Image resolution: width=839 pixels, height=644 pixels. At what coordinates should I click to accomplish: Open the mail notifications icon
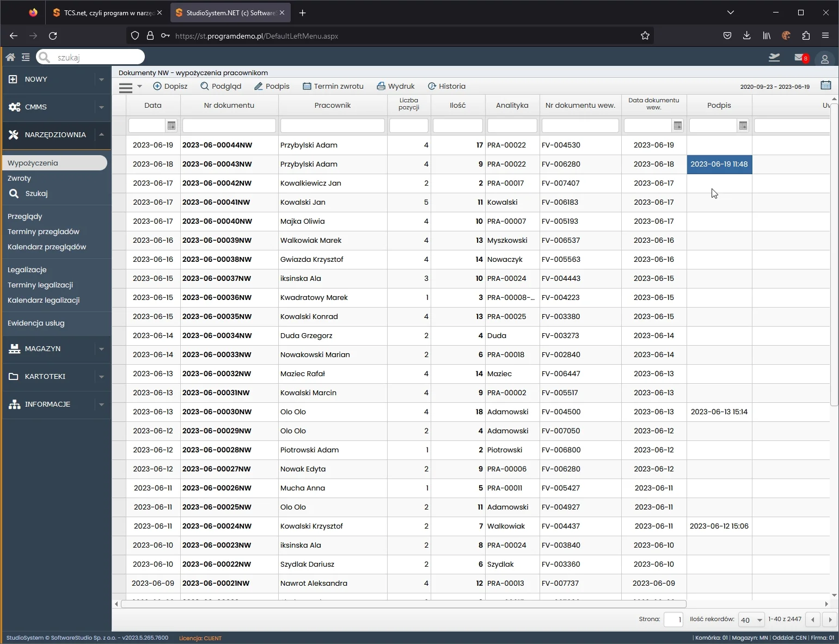pos(800,58)
